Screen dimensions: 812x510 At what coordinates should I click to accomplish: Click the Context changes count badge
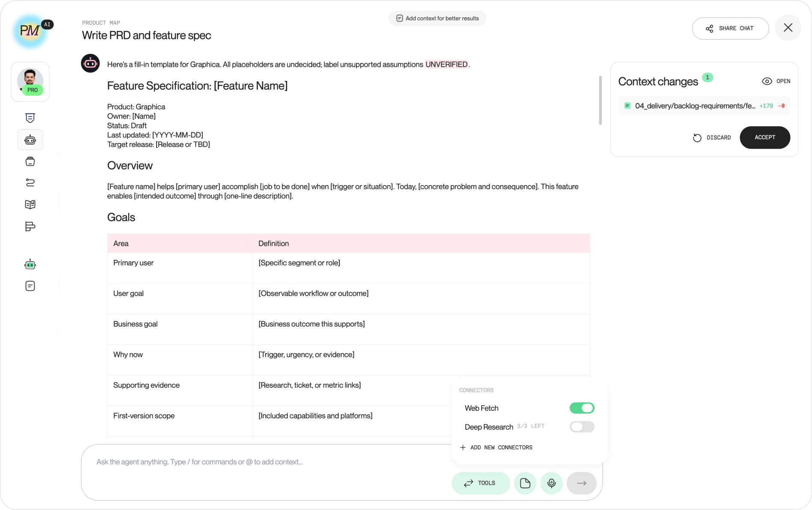click(x=708, y=78)
